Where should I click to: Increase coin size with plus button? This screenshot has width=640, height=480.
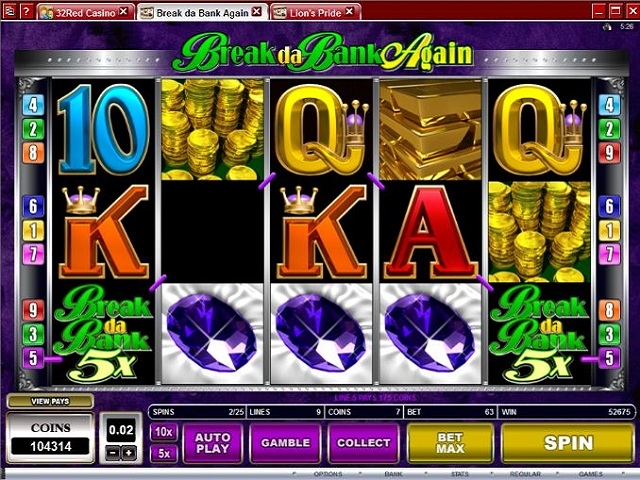point(129,453)
